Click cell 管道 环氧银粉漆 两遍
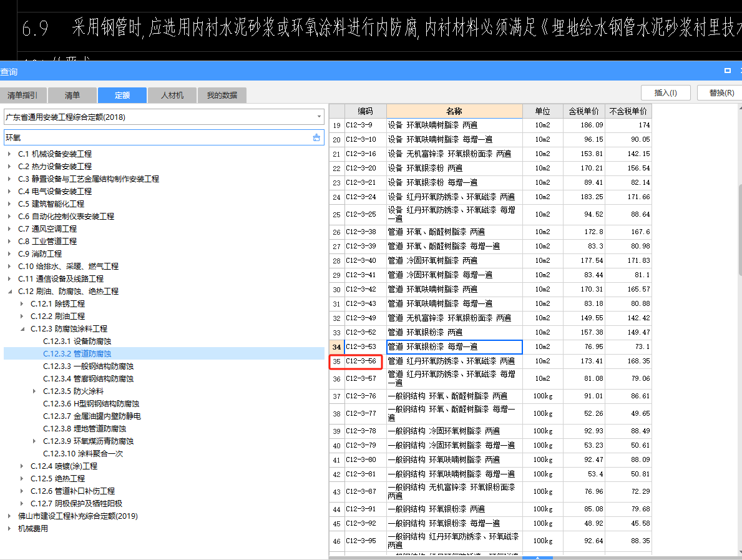Screen dimensions: 742x560 (x=454, y=332)
